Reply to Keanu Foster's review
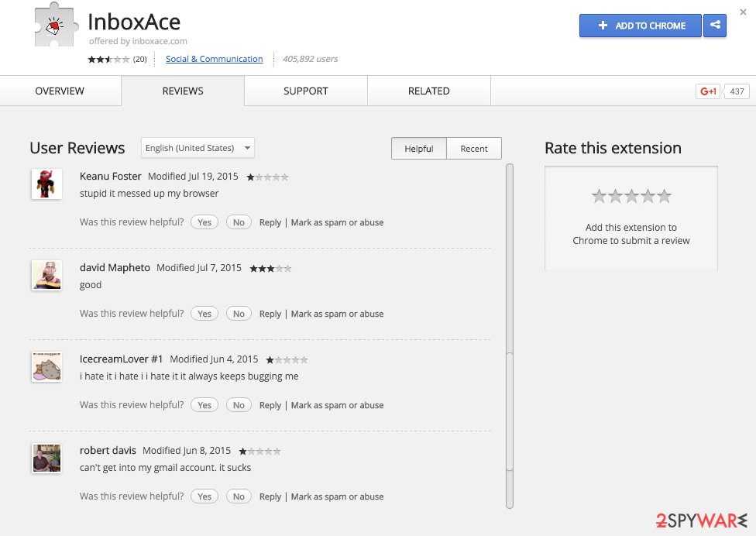Image resolution: width=756 pixels, height=536 pixels. click(x=270, y=222)
